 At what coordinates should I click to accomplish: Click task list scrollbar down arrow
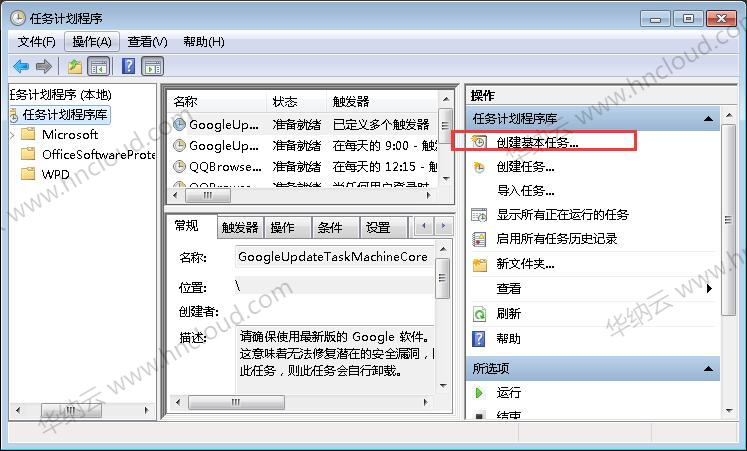(446, 179)
